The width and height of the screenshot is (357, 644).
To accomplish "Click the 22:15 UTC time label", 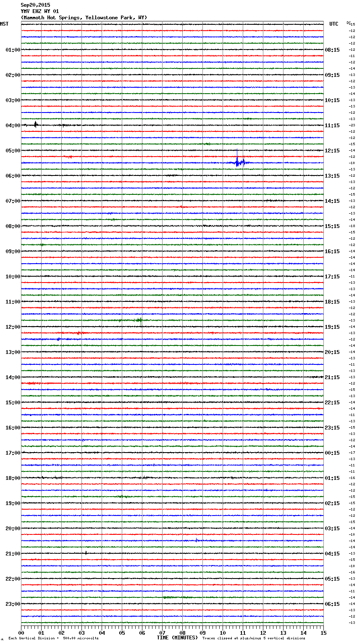I will 332,403.
